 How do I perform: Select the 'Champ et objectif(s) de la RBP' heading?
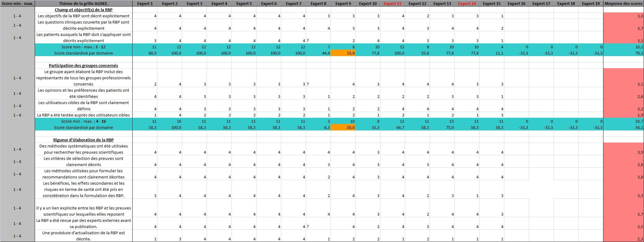[84, 10]
